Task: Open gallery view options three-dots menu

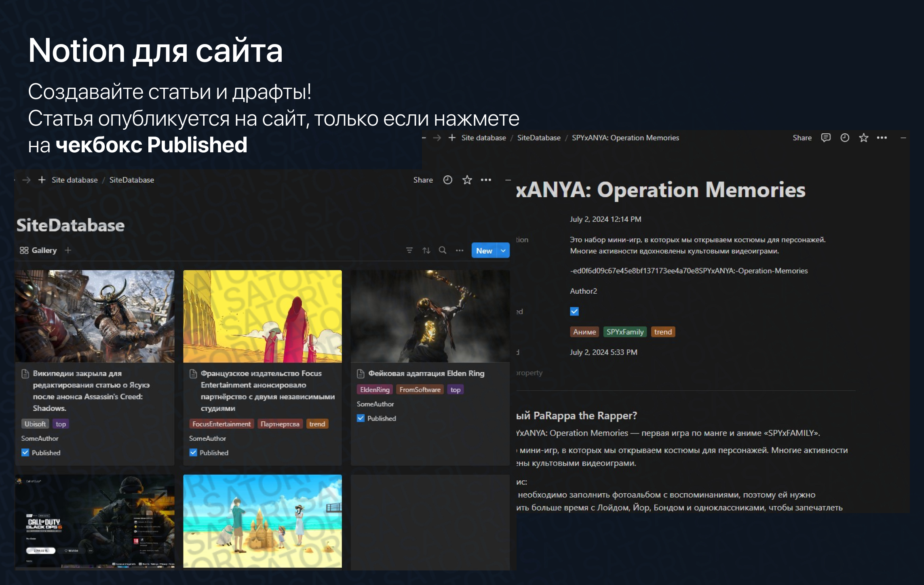Action: pos(460,250)
